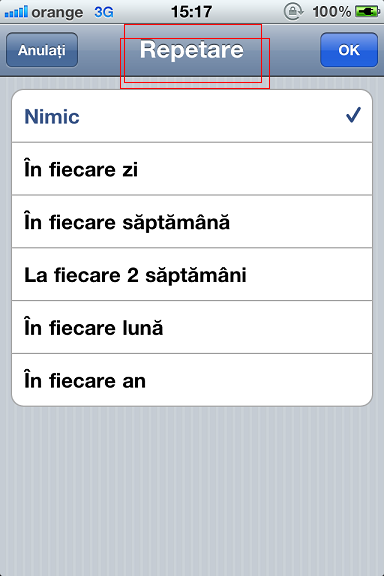
Task: Tap the 3G network indicator
Action: 104,12
